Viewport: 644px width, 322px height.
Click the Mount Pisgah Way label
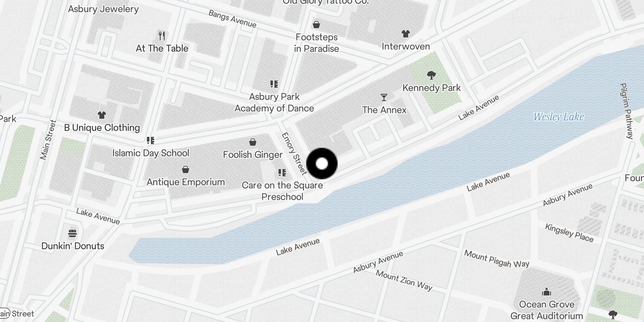click(x=497, y=259)
